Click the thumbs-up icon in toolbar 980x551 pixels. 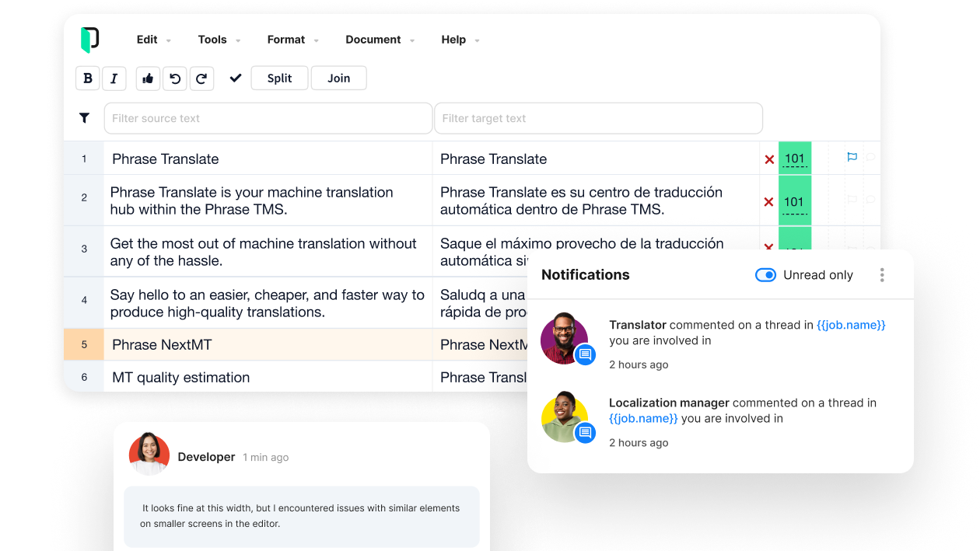[x=148, y=78]
